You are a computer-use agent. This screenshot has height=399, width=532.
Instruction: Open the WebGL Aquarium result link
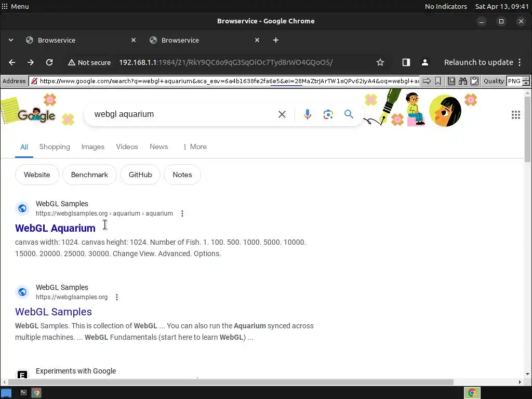[55, 228]
